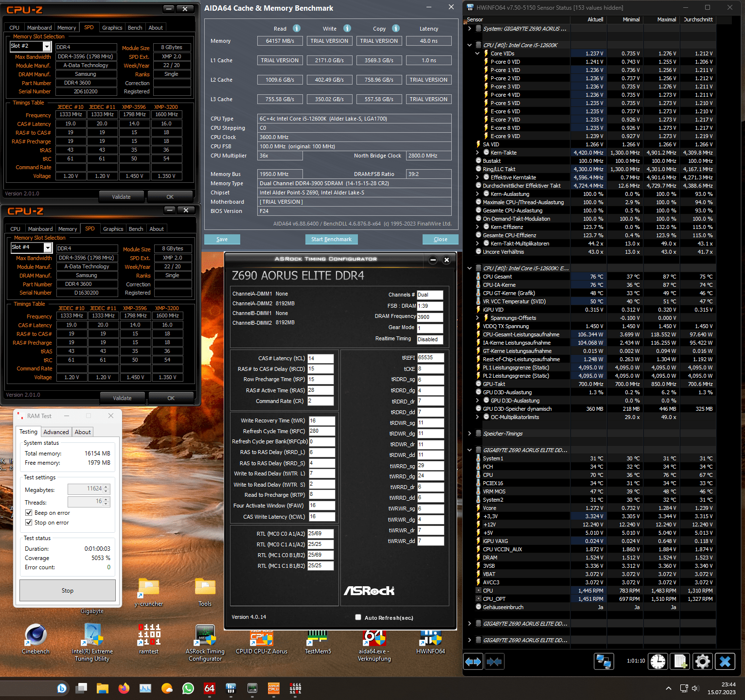
Task: Show hidden system tray icons chevron
Action: pos(669,688)
